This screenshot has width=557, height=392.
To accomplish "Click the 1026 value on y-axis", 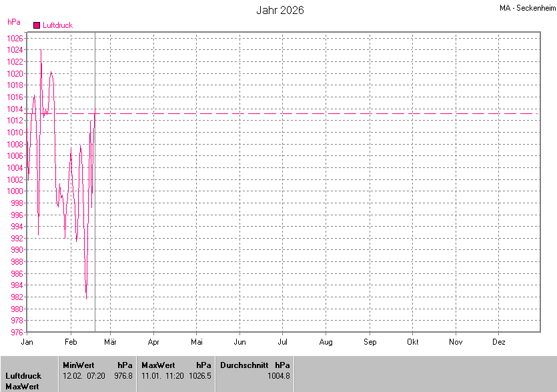I will pyautogui.click(x=15, y=38).
